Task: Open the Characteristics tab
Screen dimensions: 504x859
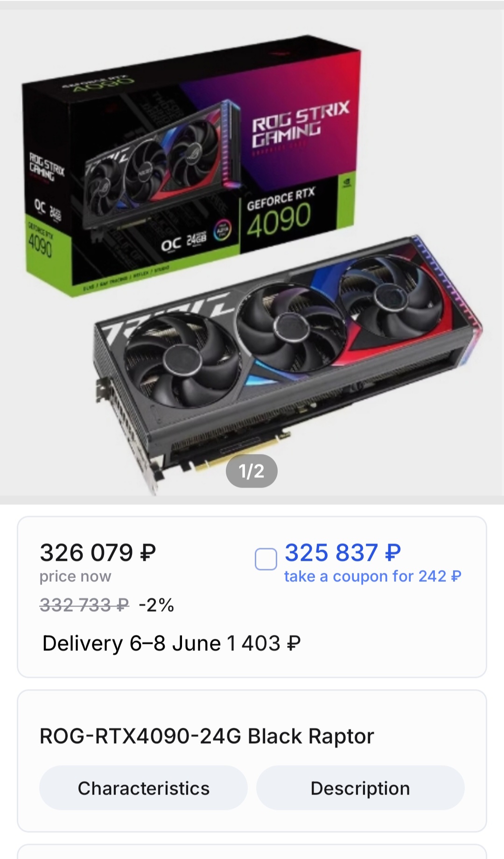Action: coord(143,788)
